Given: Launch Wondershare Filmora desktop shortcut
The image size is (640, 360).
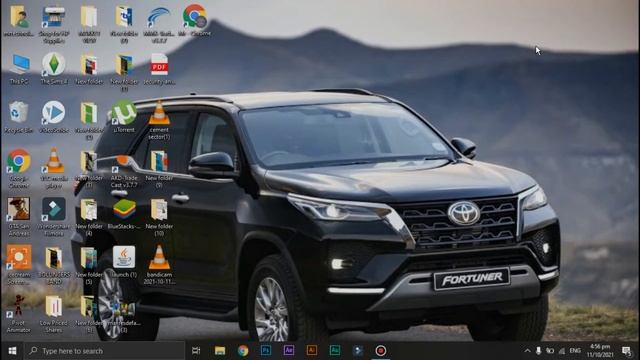Looking at the screenshot, I should [54, 216].
